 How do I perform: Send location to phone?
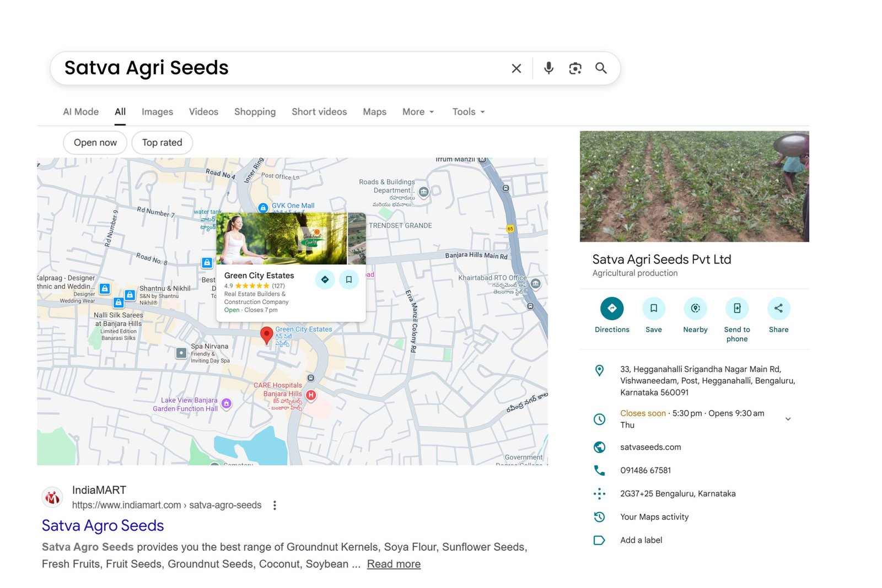click(x=736, y=309)
